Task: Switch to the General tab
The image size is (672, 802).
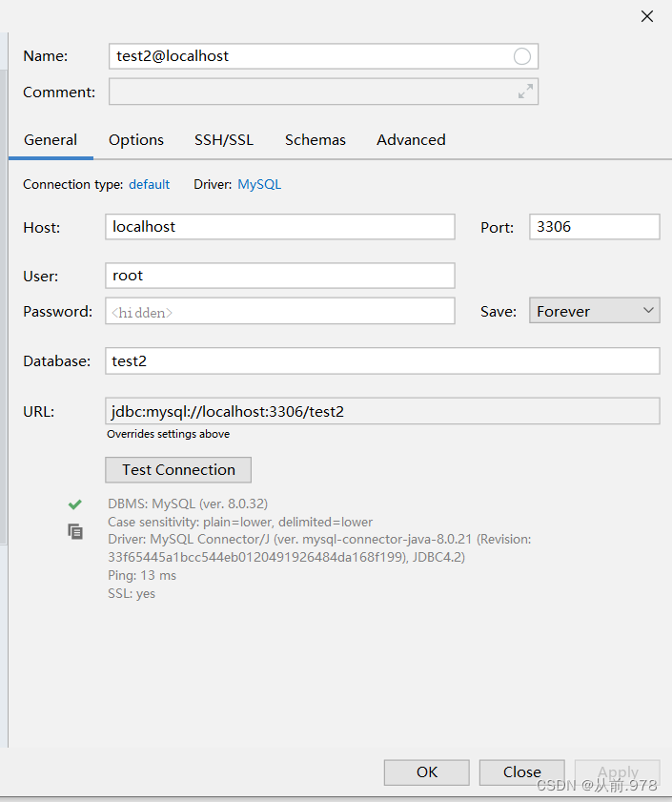Action: [51, 140]
